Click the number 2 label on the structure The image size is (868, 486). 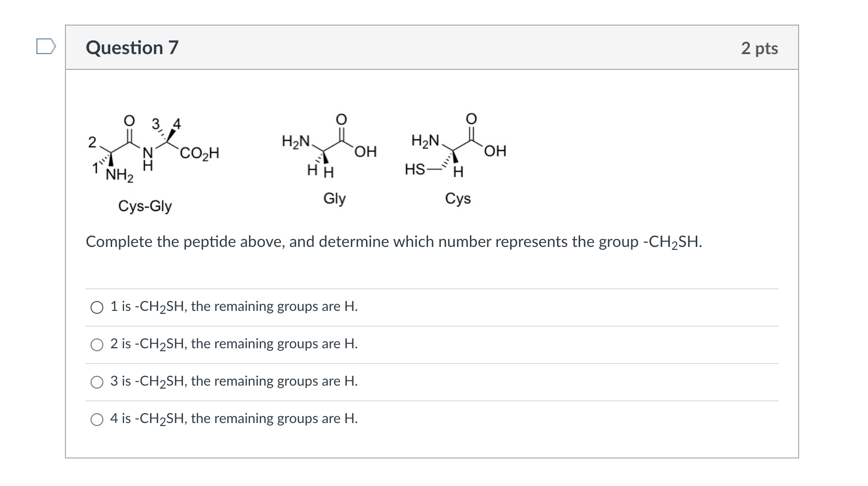92,143
